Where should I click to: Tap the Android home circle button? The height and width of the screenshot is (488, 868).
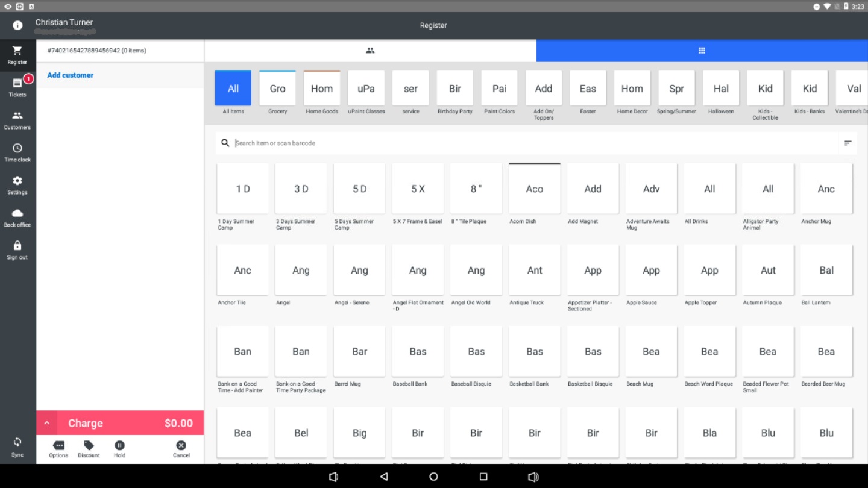coord(433,477)
